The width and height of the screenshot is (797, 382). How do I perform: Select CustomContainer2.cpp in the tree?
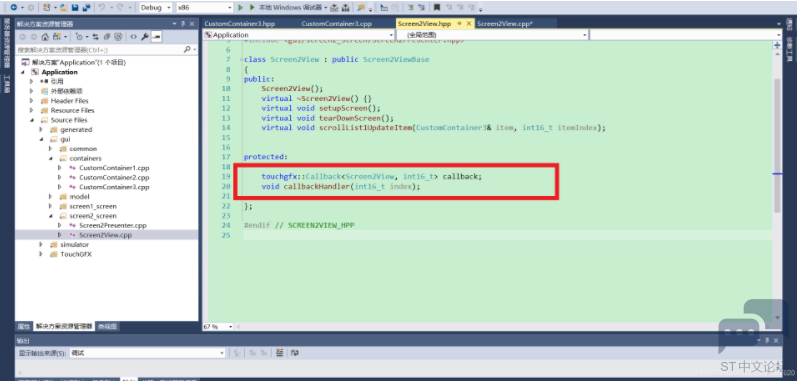click(x=114, y=178)
